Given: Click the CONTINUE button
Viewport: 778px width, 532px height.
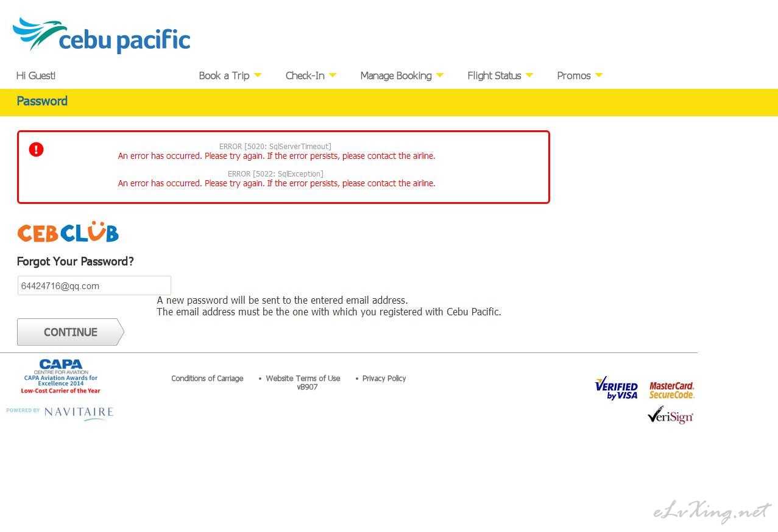Looking at the screenshot, I should [71, 332].
